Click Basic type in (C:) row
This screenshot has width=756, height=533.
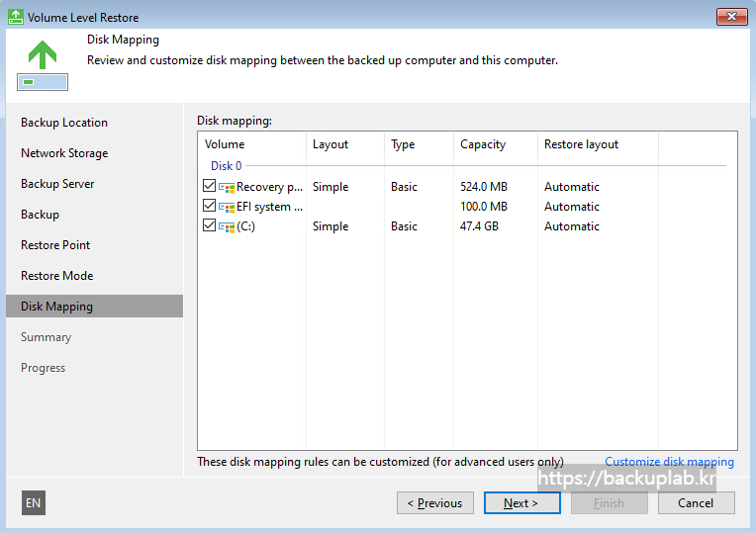(404, 226)
